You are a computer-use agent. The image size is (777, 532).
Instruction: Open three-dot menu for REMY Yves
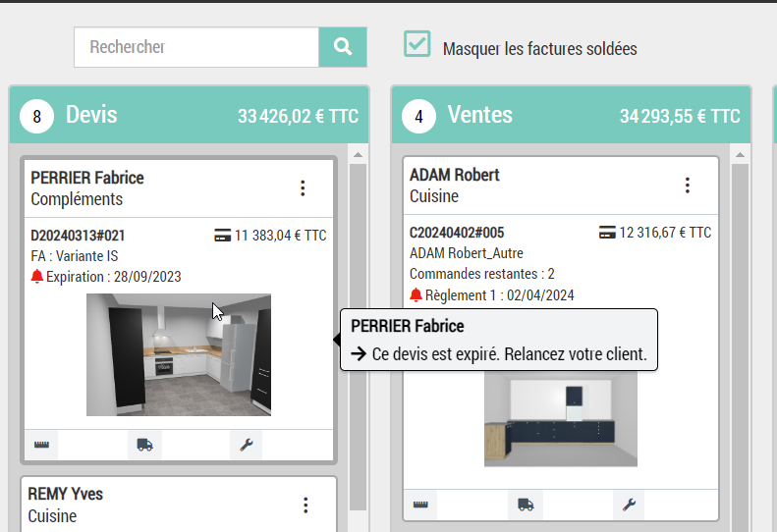(305, 505)
